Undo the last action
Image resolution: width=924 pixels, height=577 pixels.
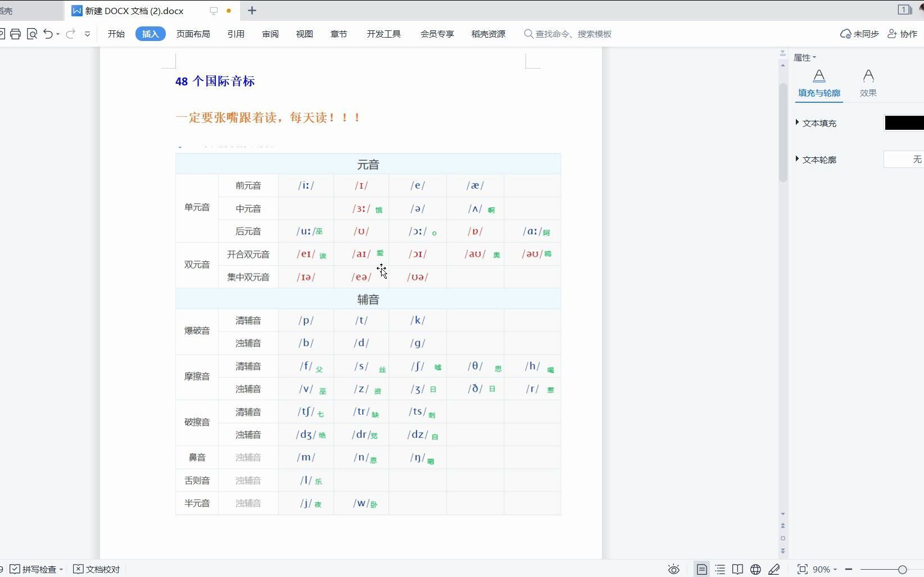(x=48, y=34)
